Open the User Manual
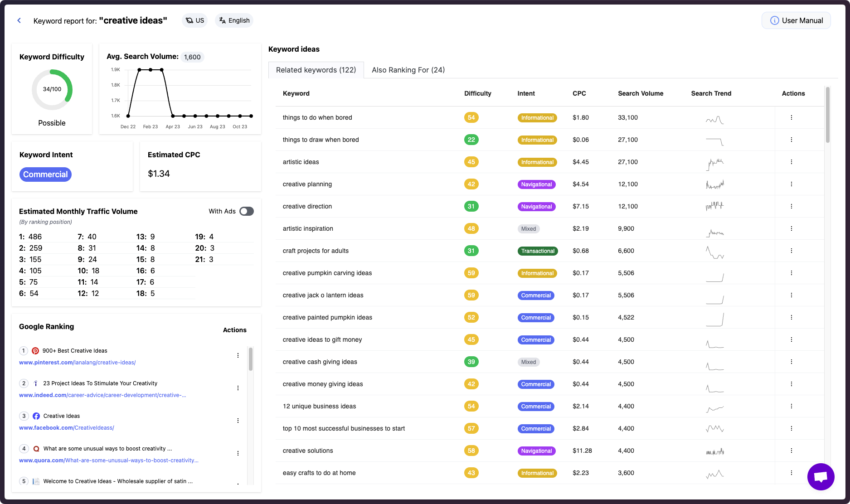Image resolution: width=850 pixels, height=504 pixels. pyautogui.click(x=796, y=20)
